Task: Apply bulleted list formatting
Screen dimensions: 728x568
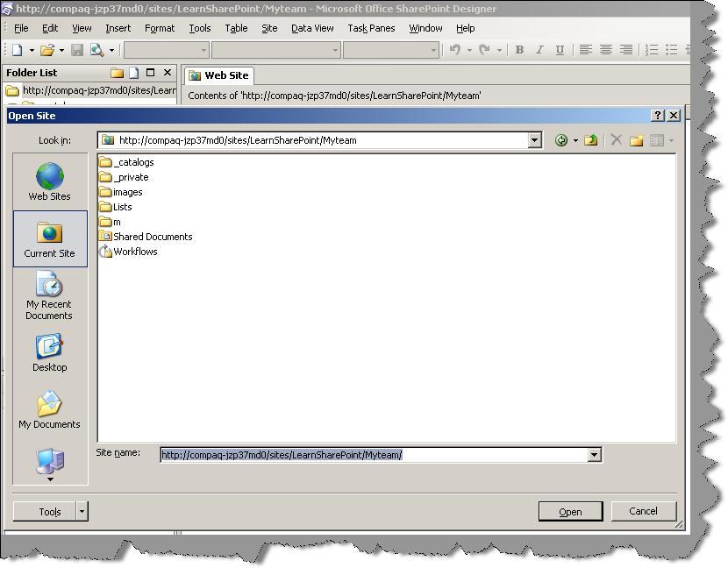Action: point(671,50)
